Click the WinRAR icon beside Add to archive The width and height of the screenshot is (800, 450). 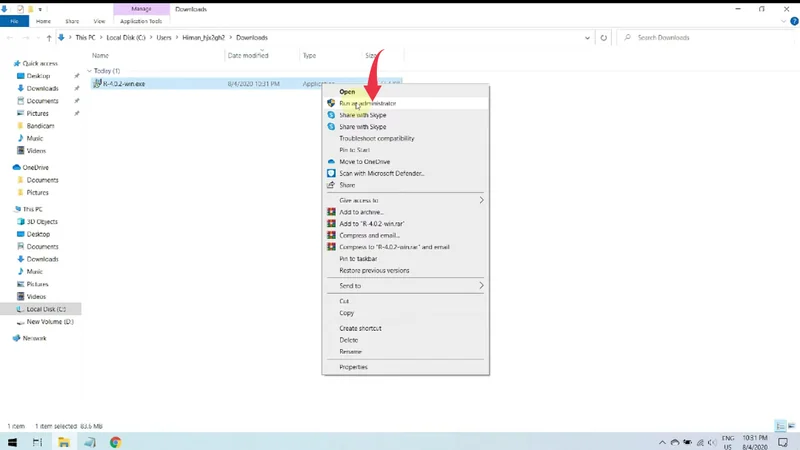click(x=331, y=212)
